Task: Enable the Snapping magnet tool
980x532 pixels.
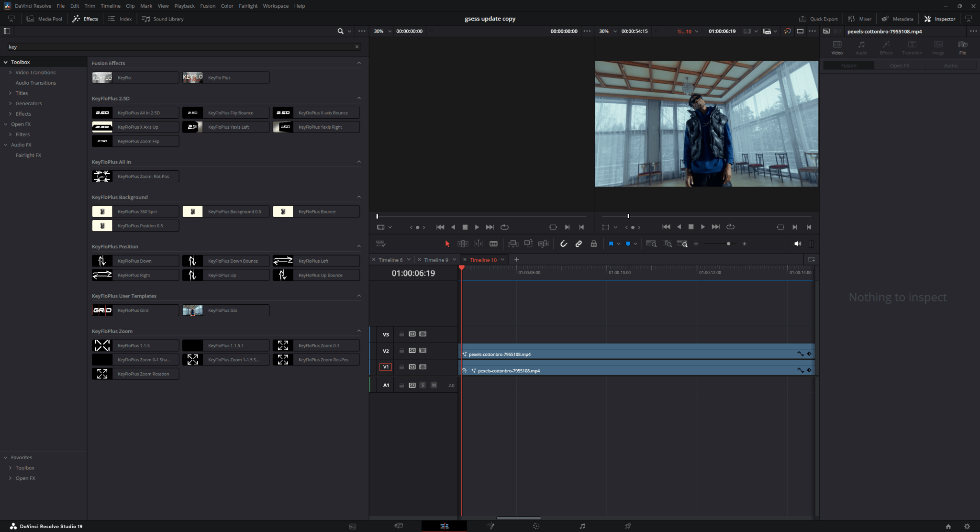Action: (x=564, y=244)
